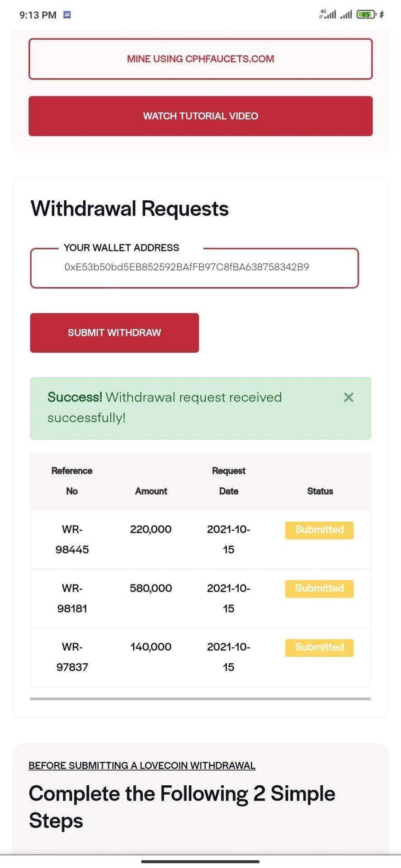The height and width of the screenshot is (868, 401).
Task: Open the Watch Tutorial Video button
Action: click(201, 116)
